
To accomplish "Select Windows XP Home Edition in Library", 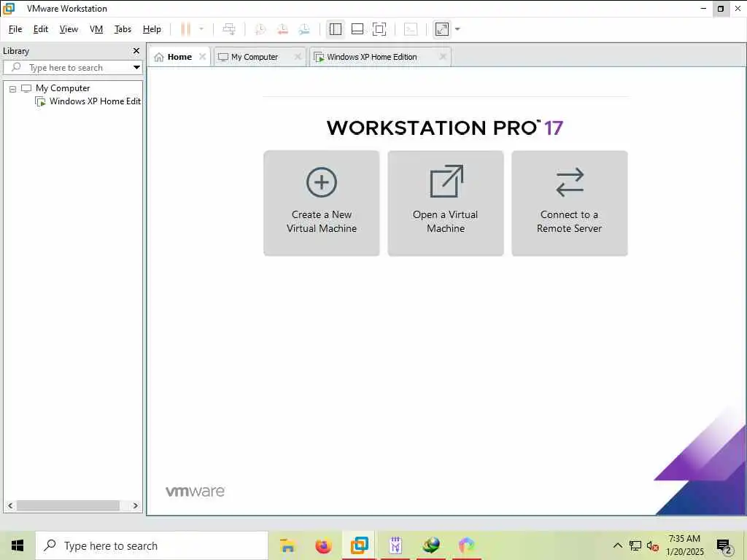I will coord(89,101).
